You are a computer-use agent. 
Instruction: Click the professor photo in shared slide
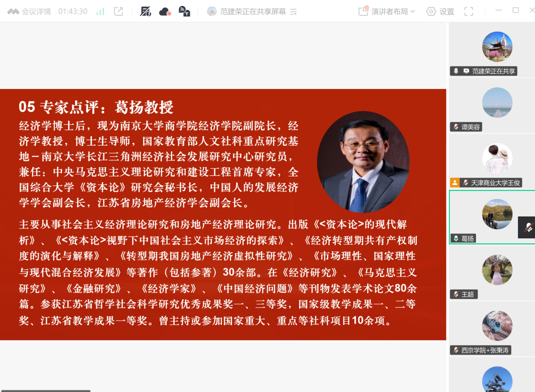[x=363, y=162]
